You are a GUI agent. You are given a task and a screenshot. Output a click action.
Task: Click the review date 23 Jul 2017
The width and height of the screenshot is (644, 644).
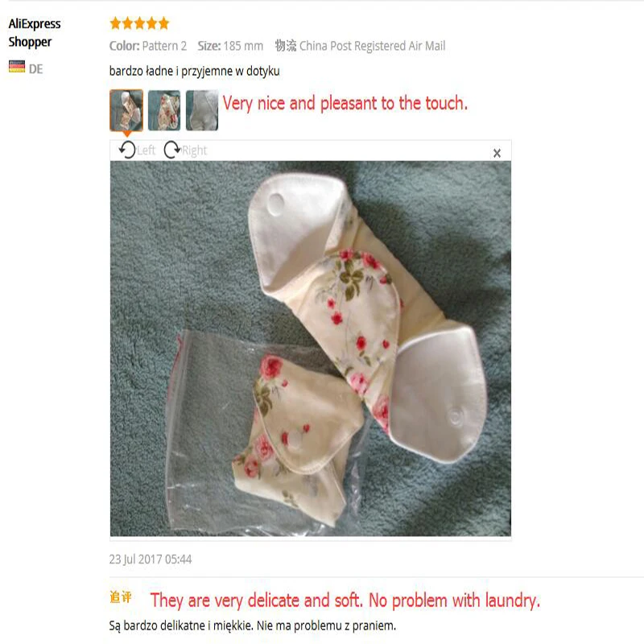[151, 559]
